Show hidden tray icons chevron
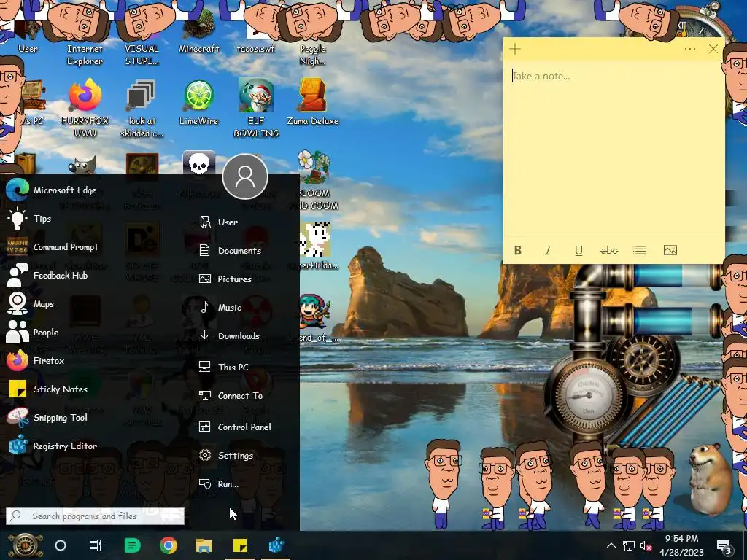Image resolution: width=747 pixels, height=560 pixels. [x=611, y=545]
